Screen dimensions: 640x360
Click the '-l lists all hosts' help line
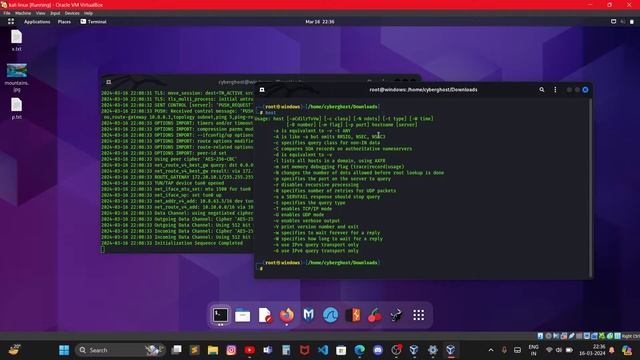point(329,161)
